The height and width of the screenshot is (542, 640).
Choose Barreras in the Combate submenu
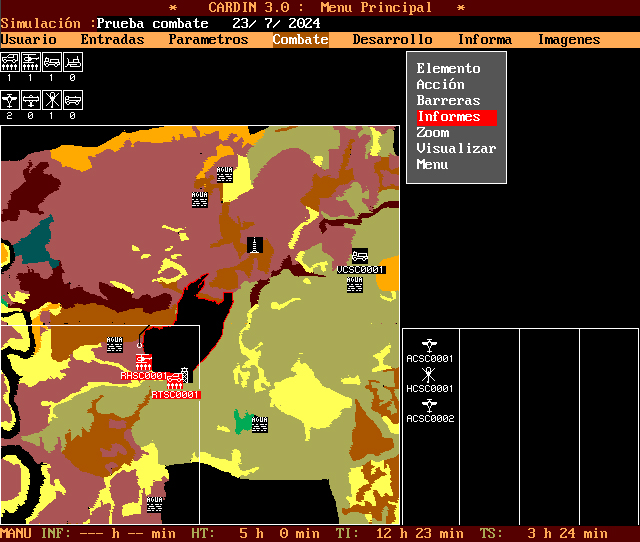coord(448,100)
